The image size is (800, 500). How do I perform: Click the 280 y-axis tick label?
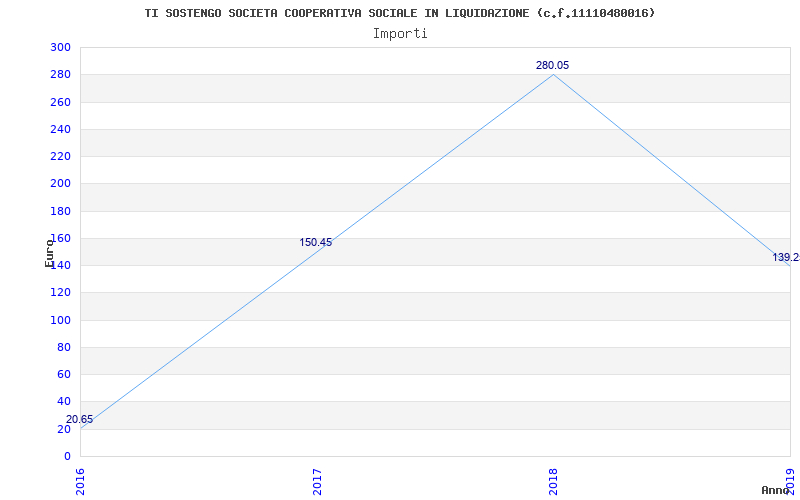[x=60, y=75]
